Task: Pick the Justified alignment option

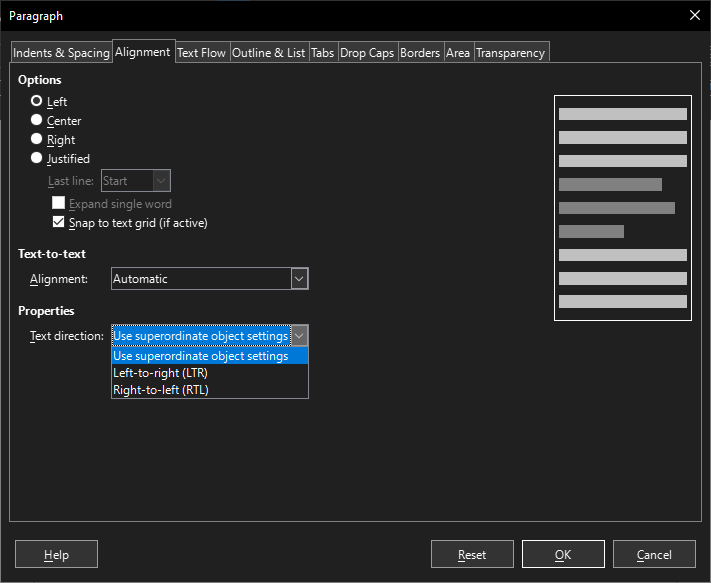Action: (37, 158)
